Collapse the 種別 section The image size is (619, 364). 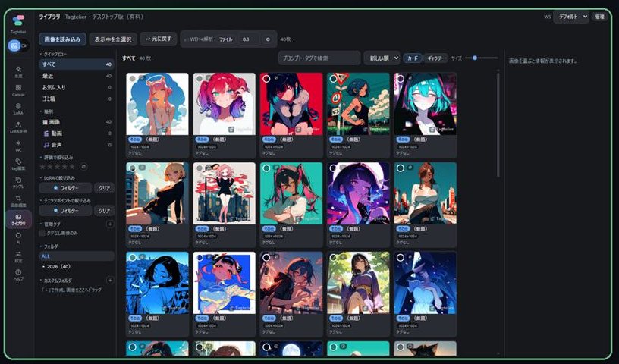pyautogui.click(x=46, y=111)
